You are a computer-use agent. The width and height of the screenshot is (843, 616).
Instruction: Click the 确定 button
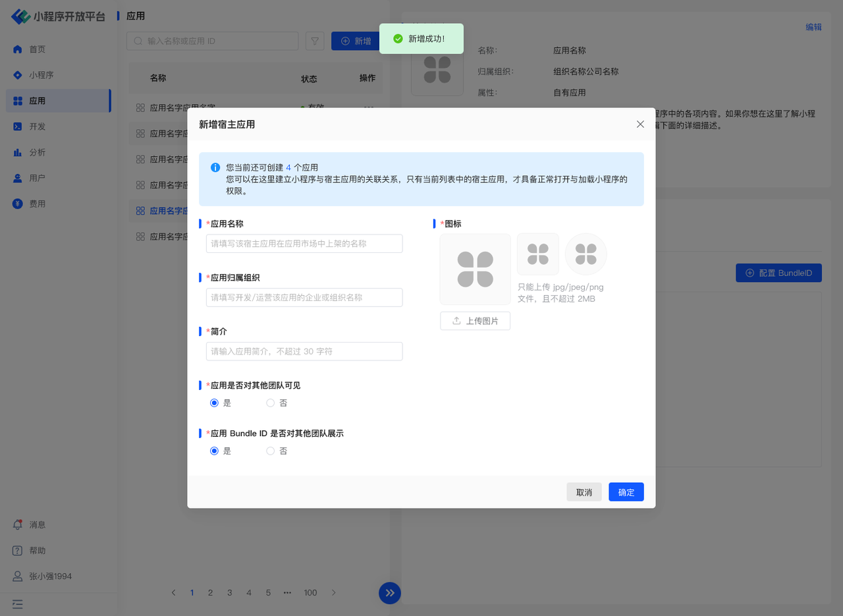tap(626, 492)
